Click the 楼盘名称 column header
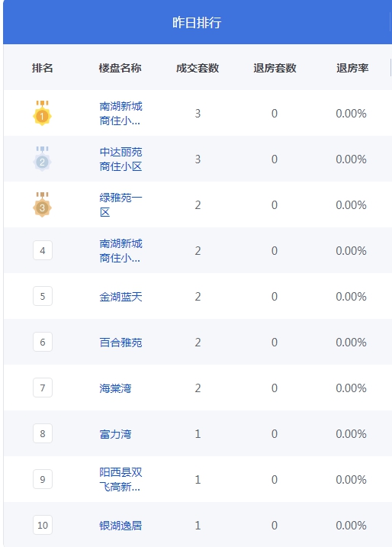 point(120,68)
